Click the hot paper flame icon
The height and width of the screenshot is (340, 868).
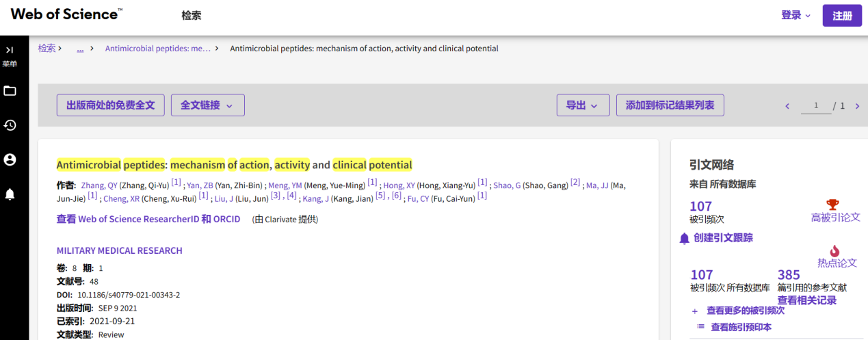coord(834,251)
